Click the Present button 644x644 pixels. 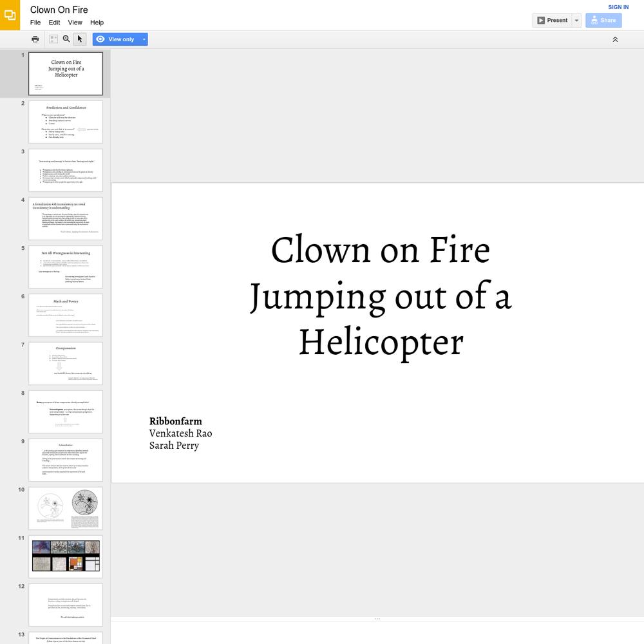tap(552, 20)
